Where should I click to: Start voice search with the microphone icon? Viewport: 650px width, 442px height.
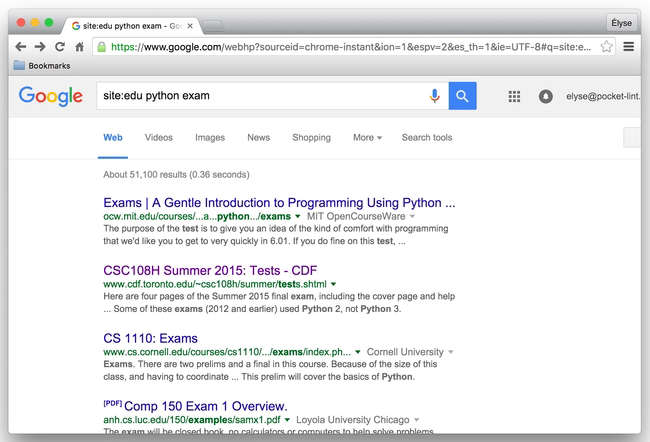click(434, 96)
